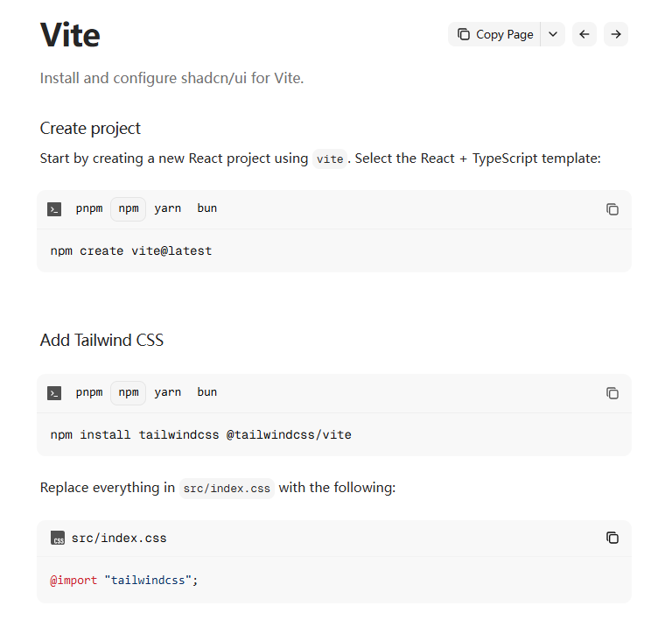Choose bun tab in Create project block
Viewport: 672px width, 634px height.
[x=207, y=208]
